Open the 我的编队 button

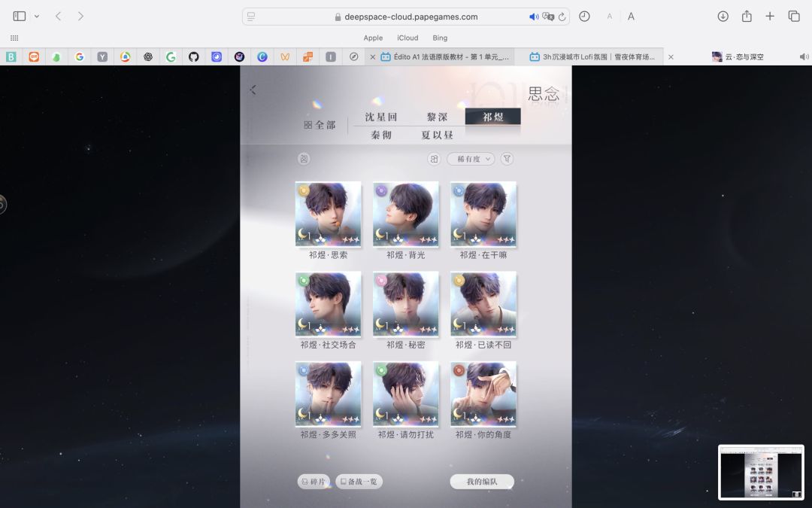(482, 482)
